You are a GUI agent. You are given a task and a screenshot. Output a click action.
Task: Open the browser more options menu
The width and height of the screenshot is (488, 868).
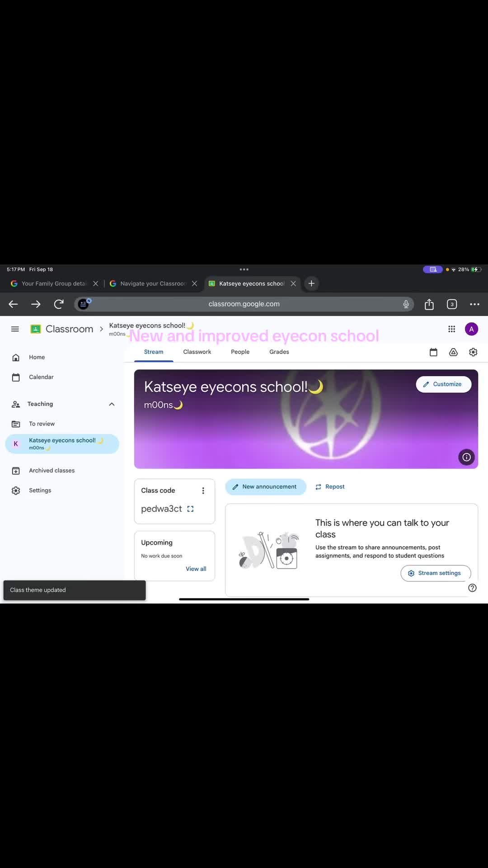(x=474, y=304)
